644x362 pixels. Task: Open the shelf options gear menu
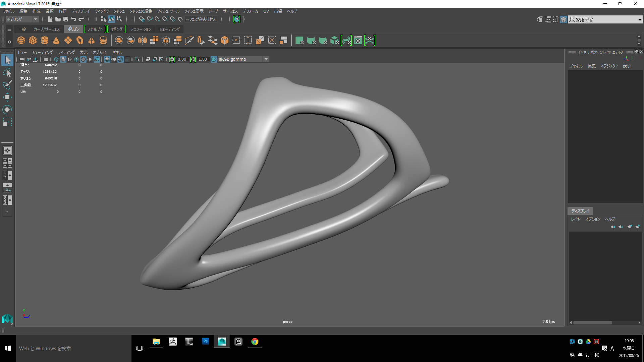pyautogui.click(x=9, y=42)
